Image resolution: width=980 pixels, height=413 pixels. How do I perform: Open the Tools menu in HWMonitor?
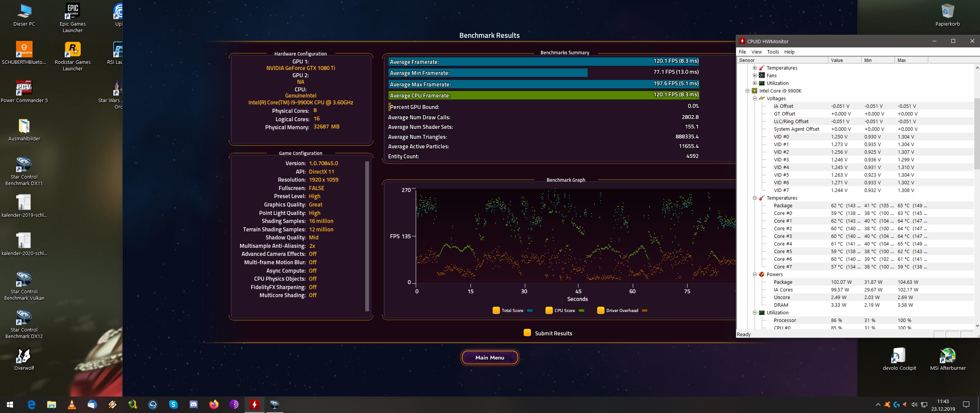coord(773,52)
